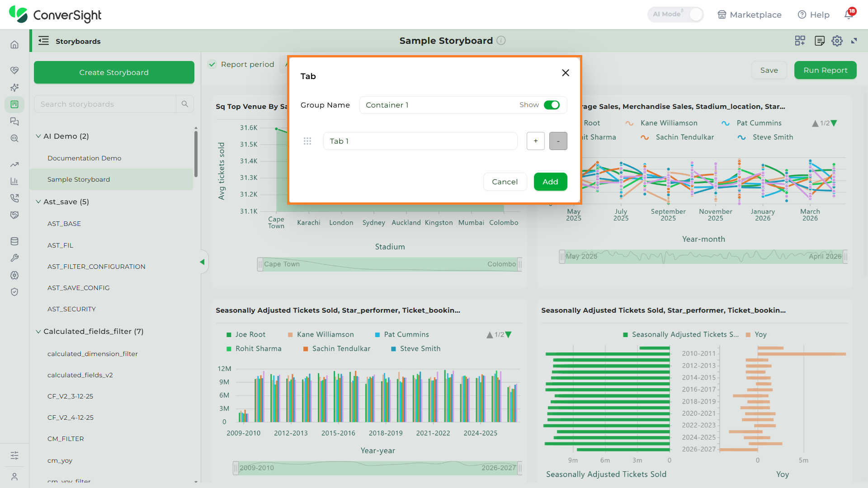Select the AST_FILTER_CONFIGURATION storyboard
This screenshot has width=868, height=488.
[96, 267]
